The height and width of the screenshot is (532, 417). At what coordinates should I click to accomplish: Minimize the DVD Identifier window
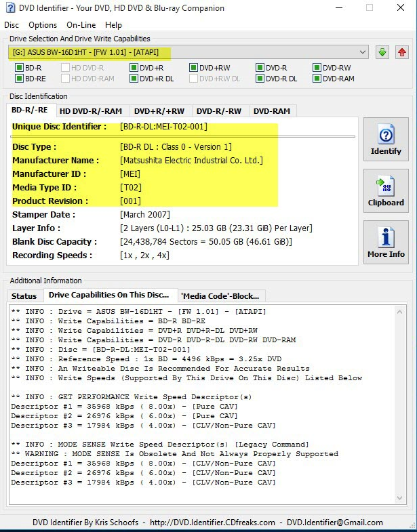338,8
